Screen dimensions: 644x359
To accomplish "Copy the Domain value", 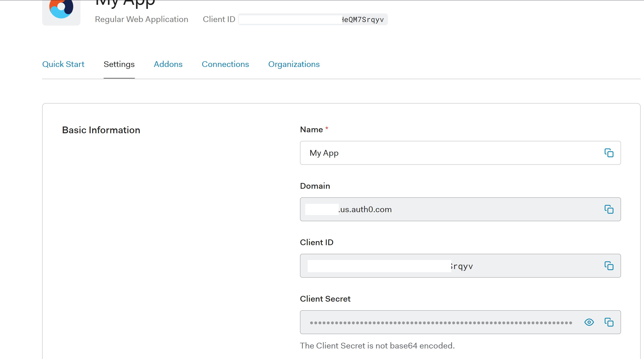I will click(609, 209).
